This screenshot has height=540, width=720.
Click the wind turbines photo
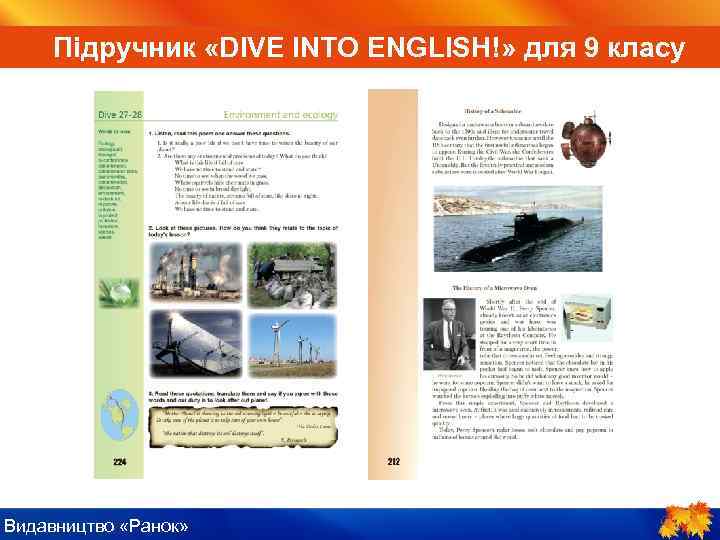292,346
